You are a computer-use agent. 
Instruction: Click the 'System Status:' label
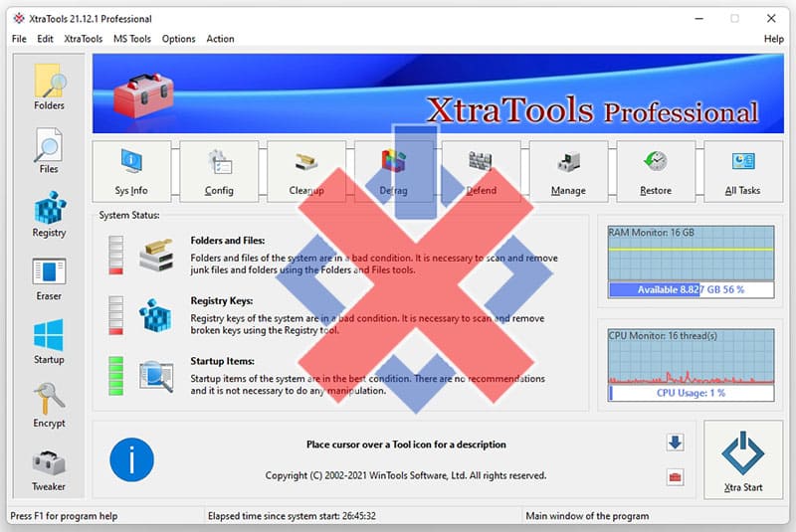[129, 215]
